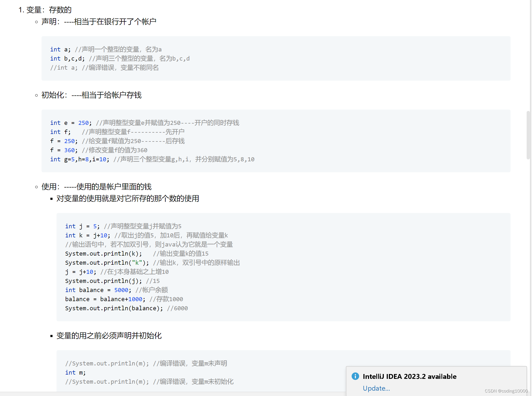The width and height of the screenshot is (532, 396).
Task: Click the '声明' bullet line
Action: tap(99, 22)
